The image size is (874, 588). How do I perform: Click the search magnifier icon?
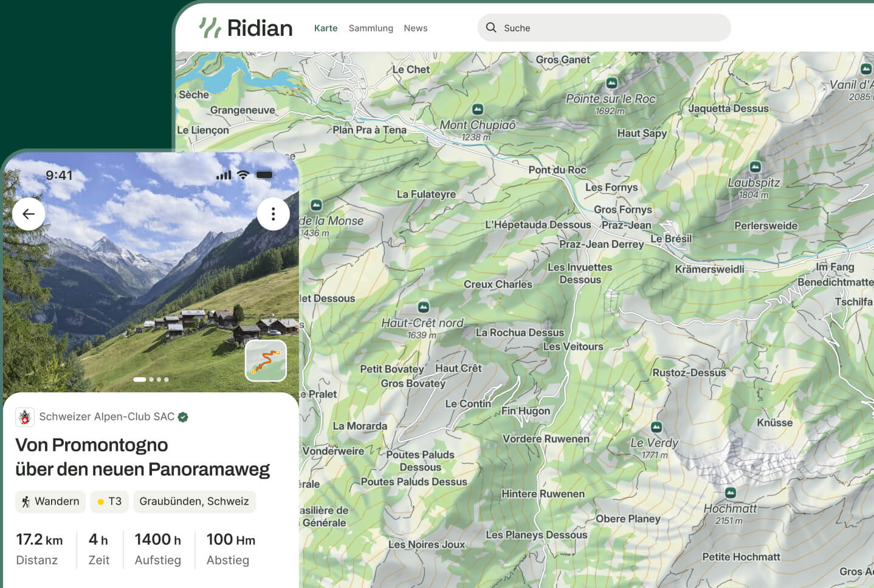point(491,27)
